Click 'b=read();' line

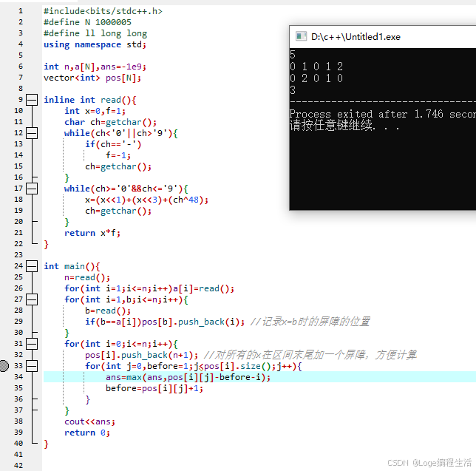click(108, 311)
